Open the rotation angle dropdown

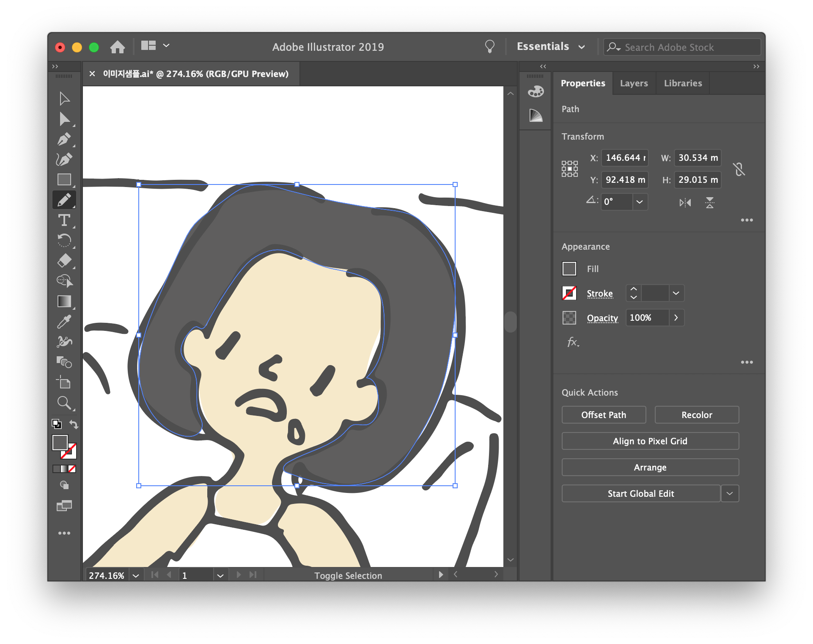pyautogui.click(x=640, y=202)
